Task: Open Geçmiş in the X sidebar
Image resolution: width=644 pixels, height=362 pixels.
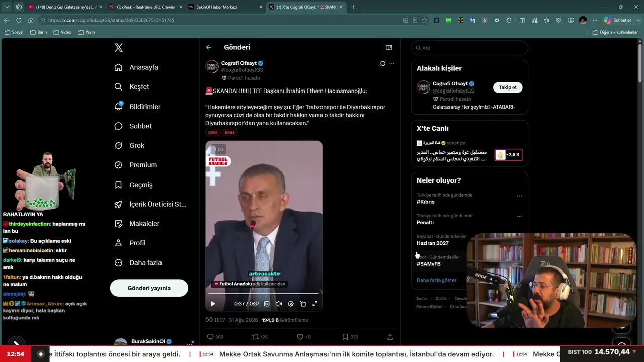Action: click(x=133, y=185)
